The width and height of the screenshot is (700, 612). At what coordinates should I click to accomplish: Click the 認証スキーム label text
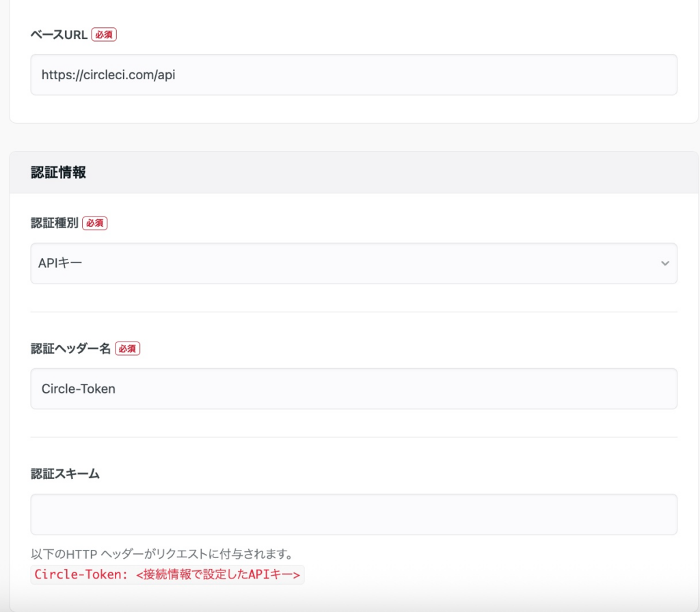[x=66, y=474]
